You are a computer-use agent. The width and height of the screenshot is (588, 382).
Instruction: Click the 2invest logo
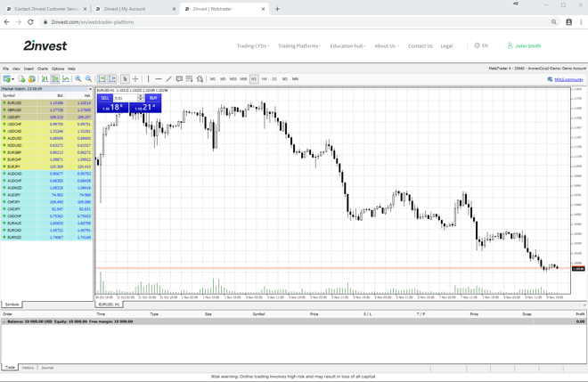45,45
